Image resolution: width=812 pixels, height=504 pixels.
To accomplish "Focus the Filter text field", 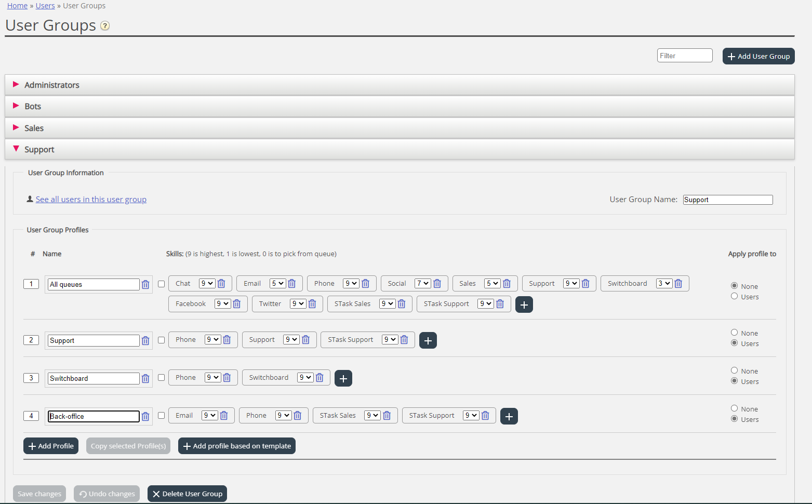I will 684,56.
